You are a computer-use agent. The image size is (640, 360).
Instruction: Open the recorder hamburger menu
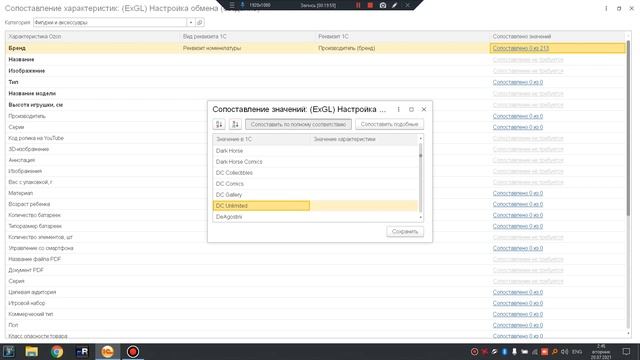coord(232,5)
